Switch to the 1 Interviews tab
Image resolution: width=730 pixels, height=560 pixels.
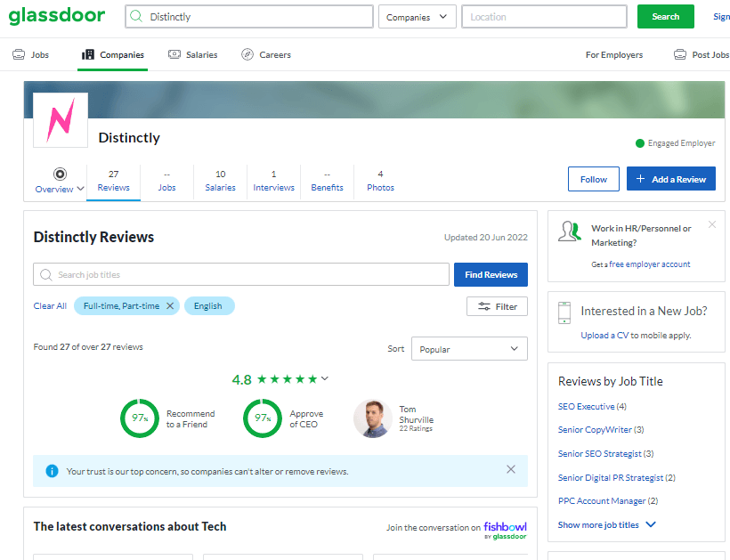[274, 181]
